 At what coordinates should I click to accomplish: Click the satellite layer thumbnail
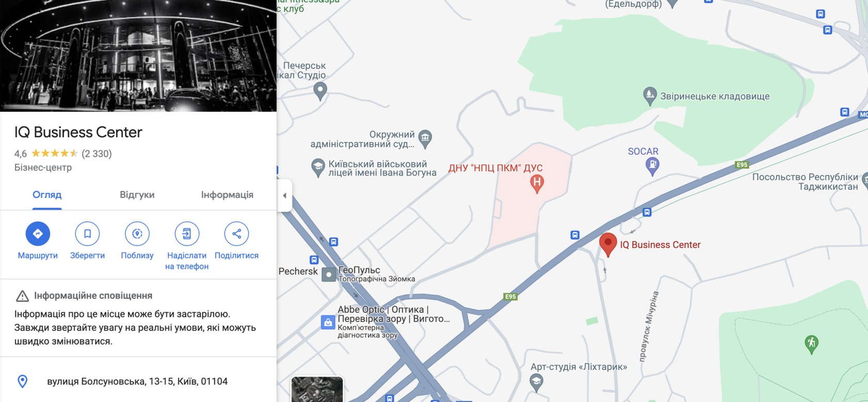tap(317, 389)
